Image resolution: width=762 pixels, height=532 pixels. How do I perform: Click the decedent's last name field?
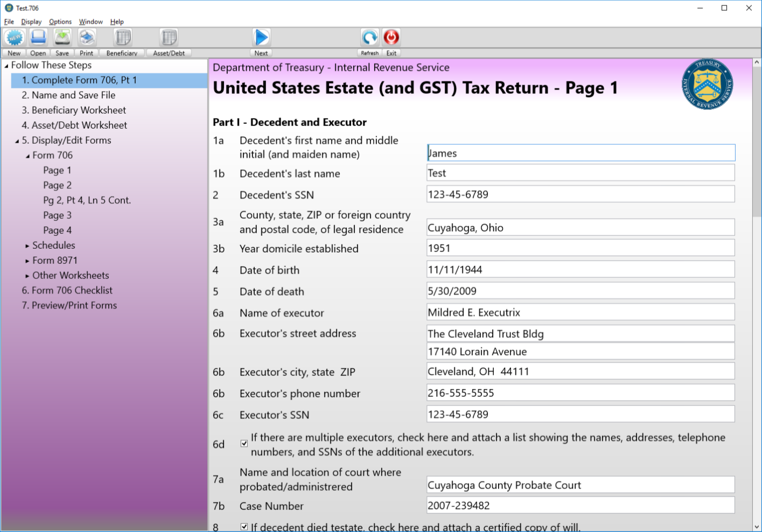tap(581, 173)
